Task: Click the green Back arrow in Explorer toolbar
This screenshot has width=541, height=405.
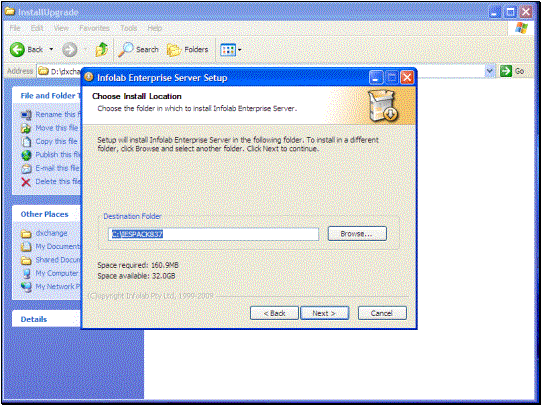Action: coord(17,50)
